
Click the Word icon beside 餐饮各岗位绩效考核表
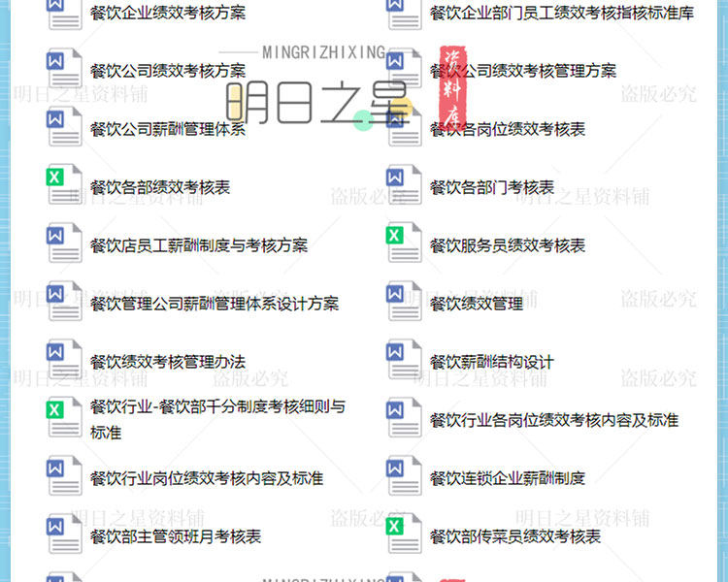pos(405,126)
